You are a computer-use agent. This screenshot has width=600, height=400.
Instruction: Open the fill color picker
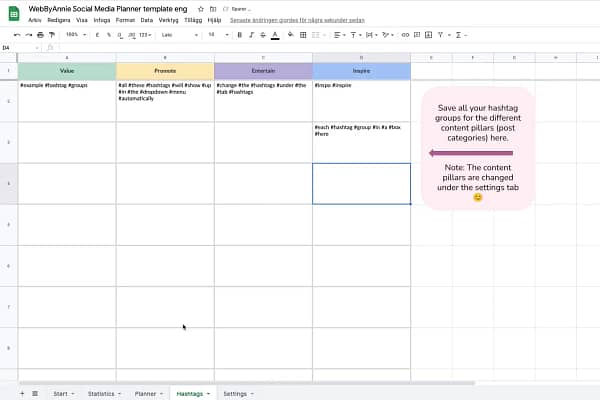coord(291,35)
